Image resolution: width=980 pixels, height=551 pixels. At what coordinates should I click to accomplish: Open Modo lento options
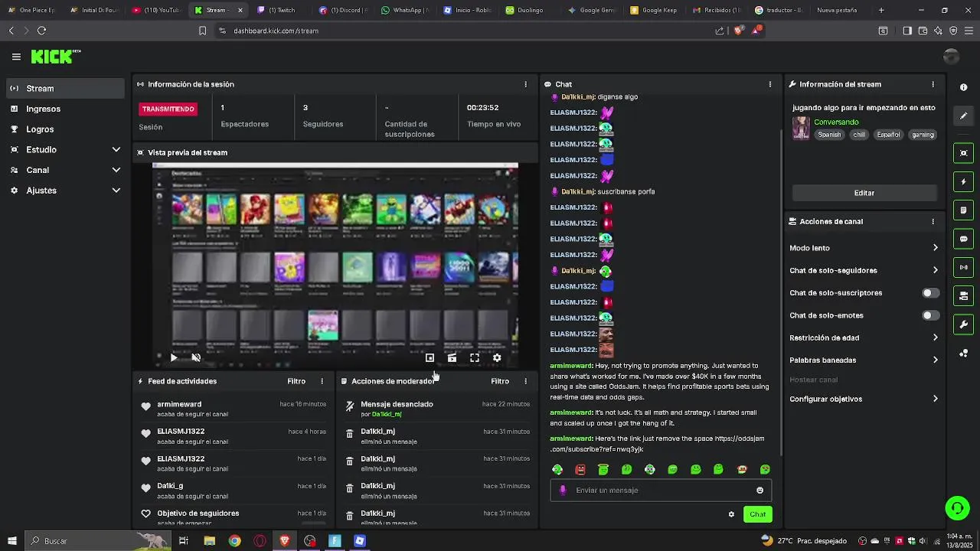click(864, 248)
